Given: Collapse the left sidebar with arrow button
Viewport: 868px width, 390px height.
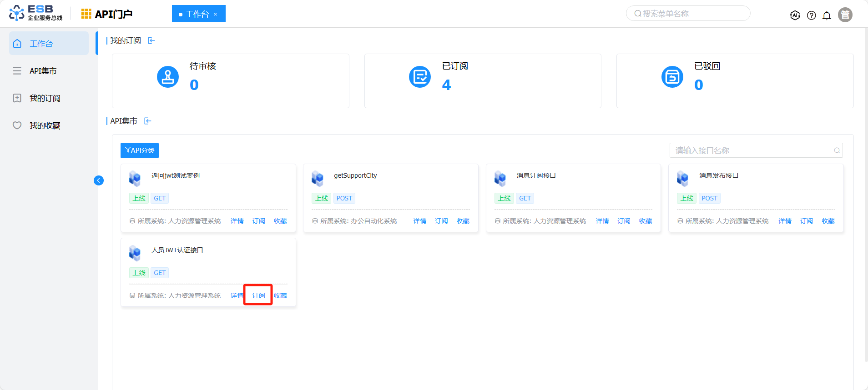Looking at the screenshot, I should tap(99, 180).
